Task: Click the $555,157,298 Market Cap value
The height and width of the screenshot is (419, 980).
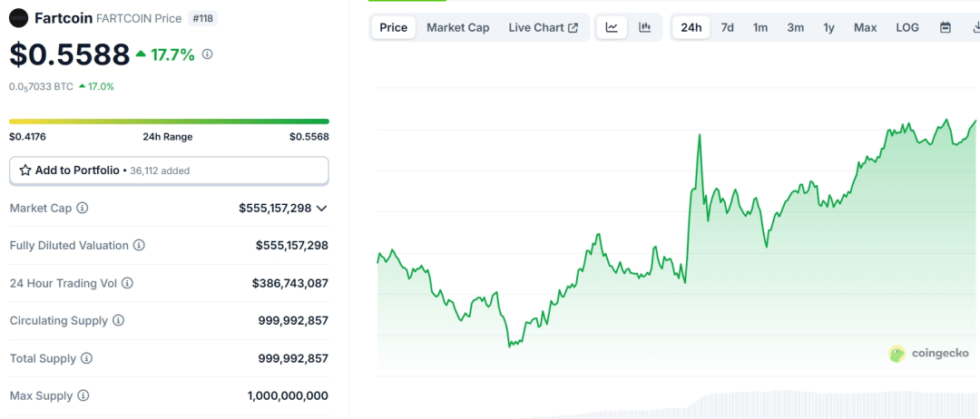Action: coord(275,208)
